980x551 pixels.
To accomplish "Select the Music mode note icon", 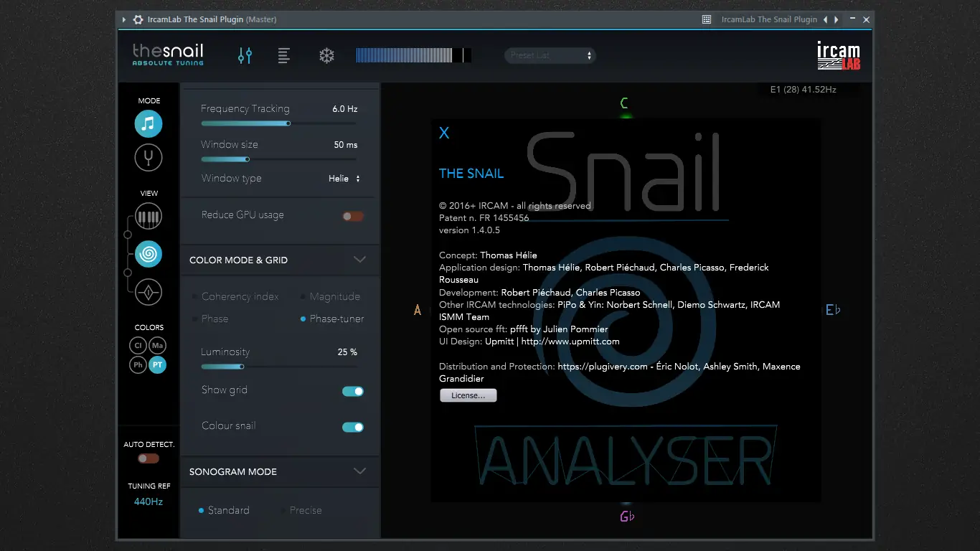I will coord(149,123).
